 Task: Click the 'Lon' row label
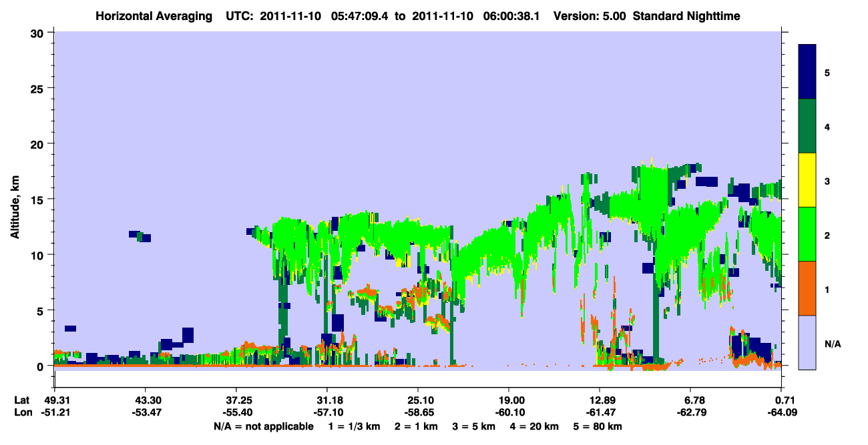point(23,413)
